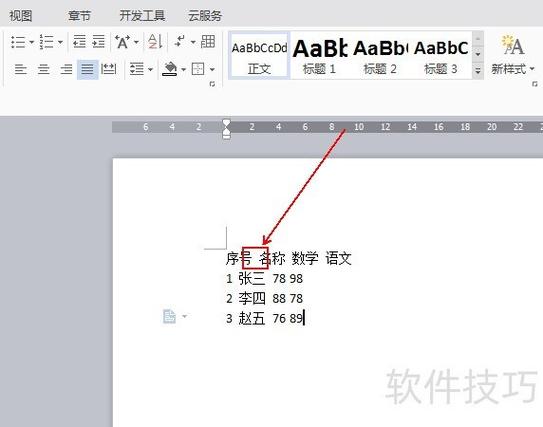Click the word 数学 in the document
543x427 pixels.
coord(305,258)
